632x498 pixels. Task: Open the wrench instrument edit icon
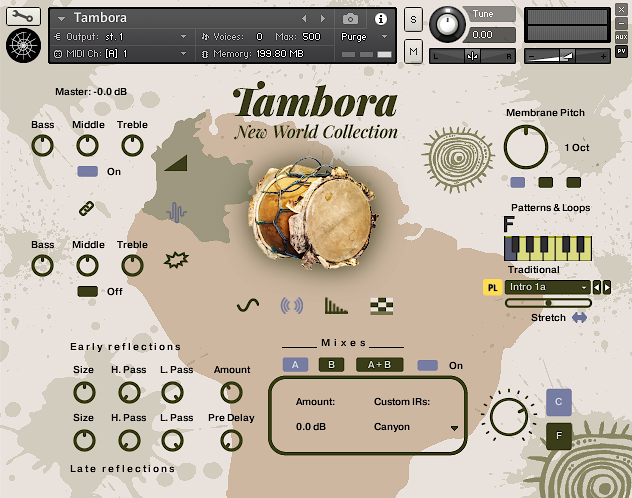tap(23, 17)
